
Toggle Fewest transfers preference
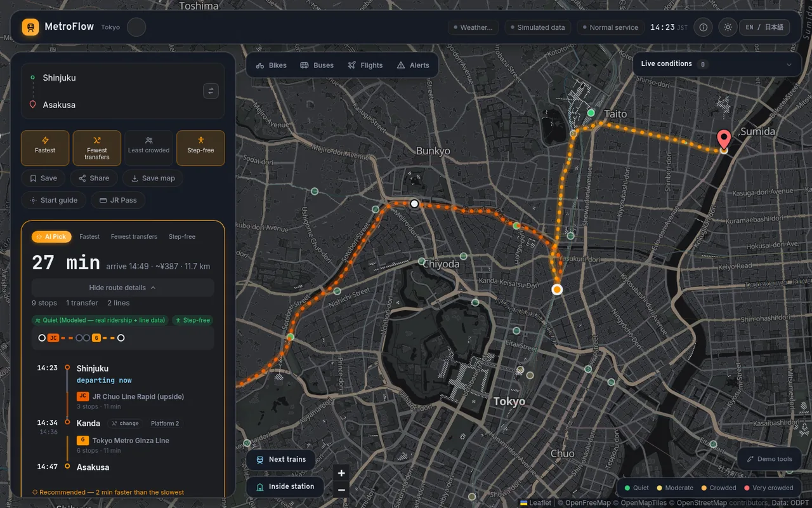coord(97,148)
